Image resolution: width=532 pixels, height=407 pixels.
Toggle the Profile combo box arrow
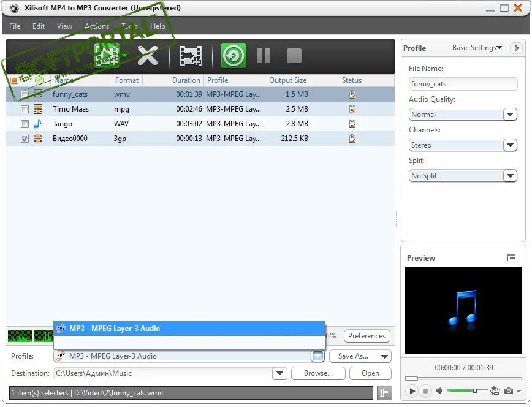coord(317,356)
